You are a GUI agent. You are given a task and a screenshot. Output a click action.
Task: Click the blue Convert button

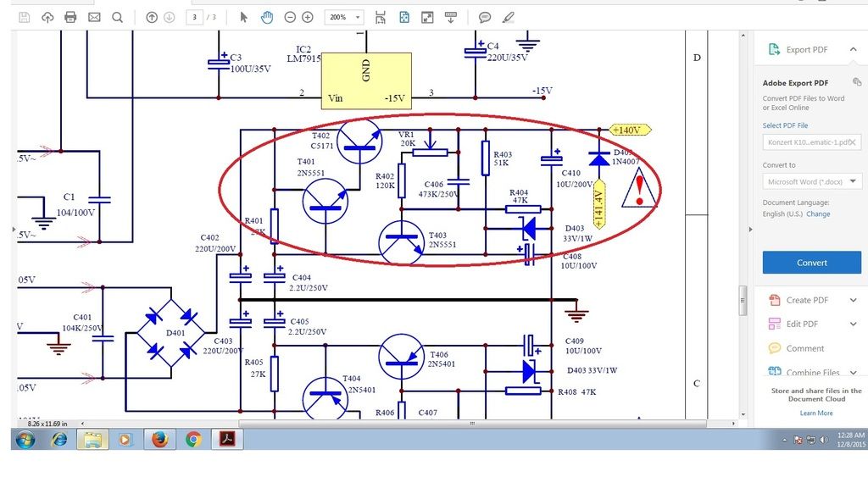(x=812, y=263)
